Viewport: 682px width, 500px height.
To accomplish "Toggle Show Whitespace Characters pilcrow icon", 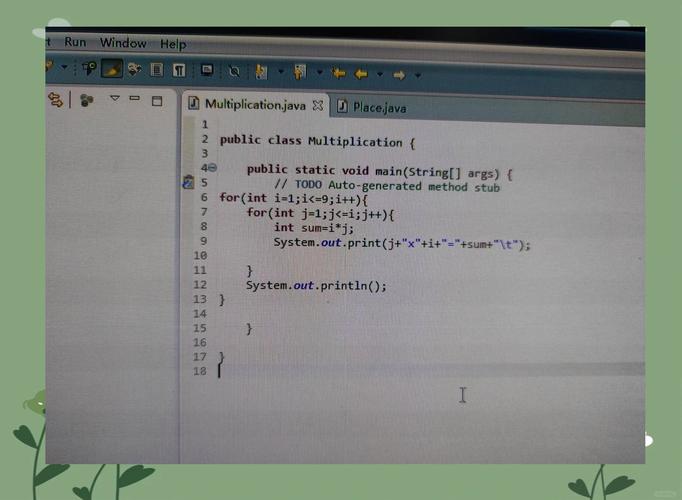I will tap(179, 70).
